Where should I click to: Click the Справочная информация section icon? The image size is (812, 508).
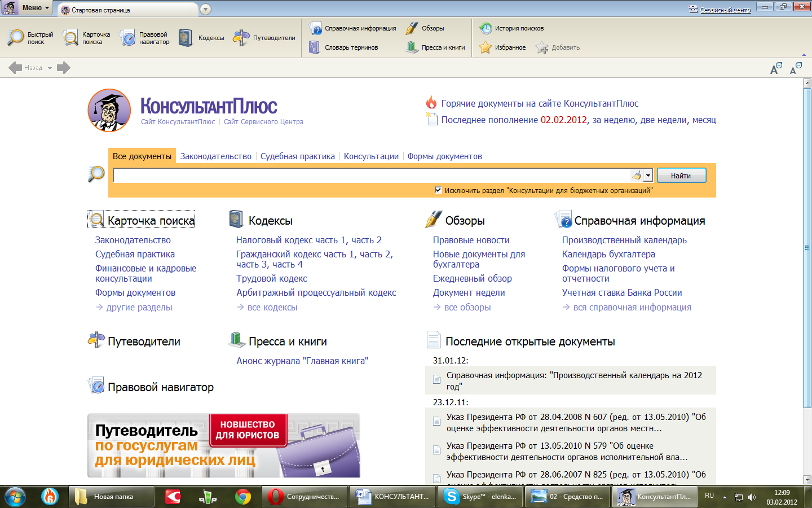click(x=563, y=219)
